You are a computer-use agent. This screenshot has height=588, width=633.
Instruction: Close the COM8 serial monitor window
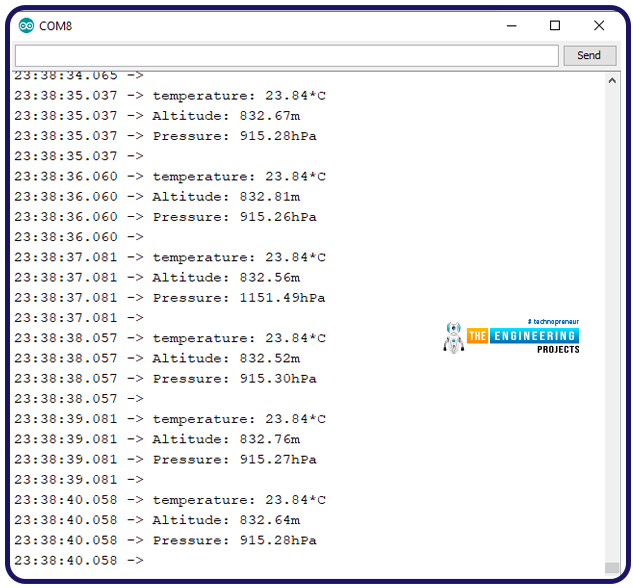599,26
